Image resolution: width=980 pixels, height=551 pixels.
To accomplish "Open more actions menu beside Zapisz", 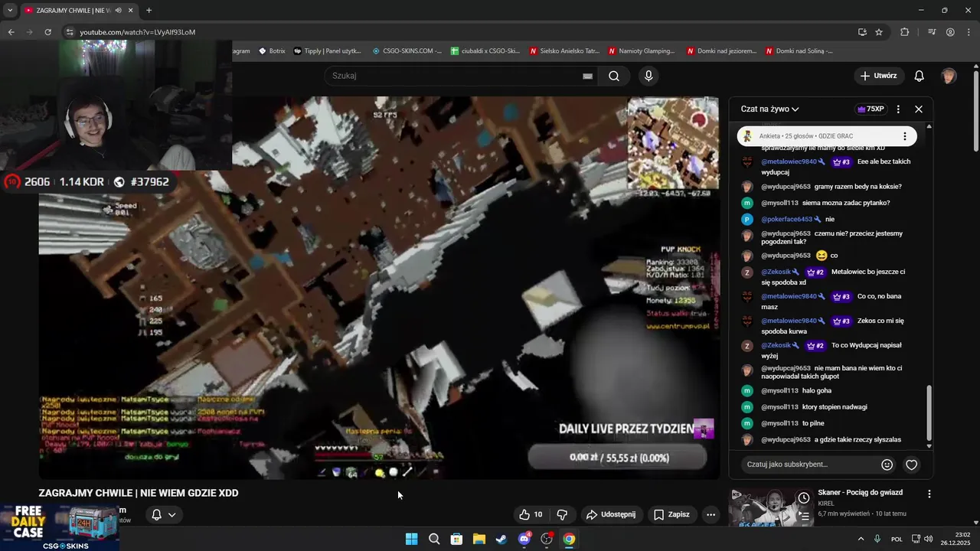I will (x=710, y=514).
